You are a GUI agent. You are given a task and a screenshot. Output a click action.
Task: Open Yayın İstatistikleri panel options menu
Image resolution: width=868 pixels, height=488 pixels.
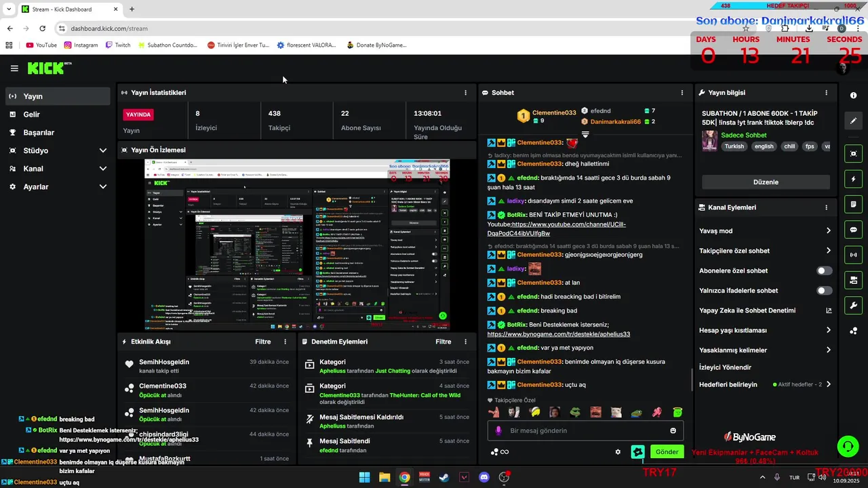(465, 93)
